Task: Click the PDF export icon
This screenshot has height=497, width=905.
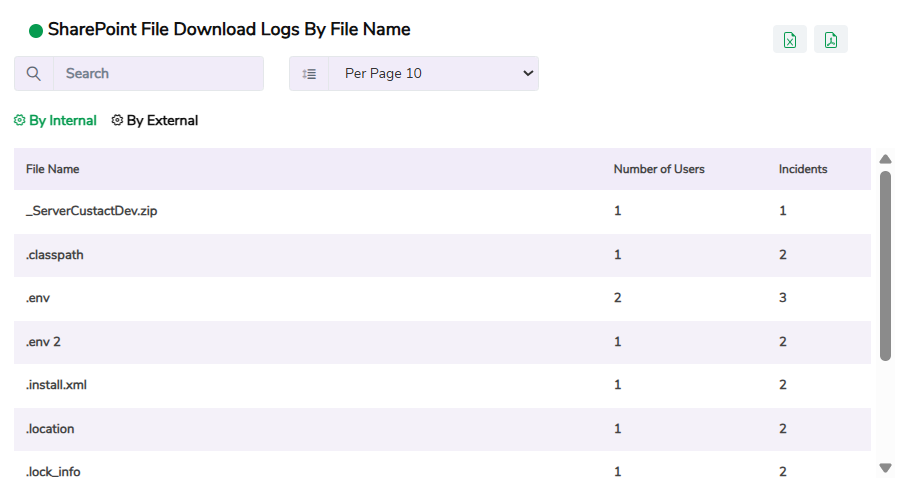Action: (830, 40)
